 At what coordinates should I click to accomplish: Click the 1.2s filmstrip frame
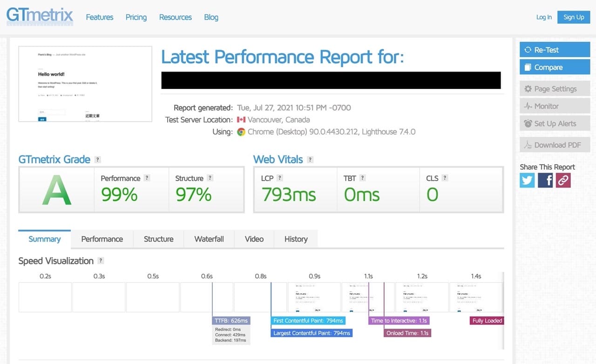point(422,297)
